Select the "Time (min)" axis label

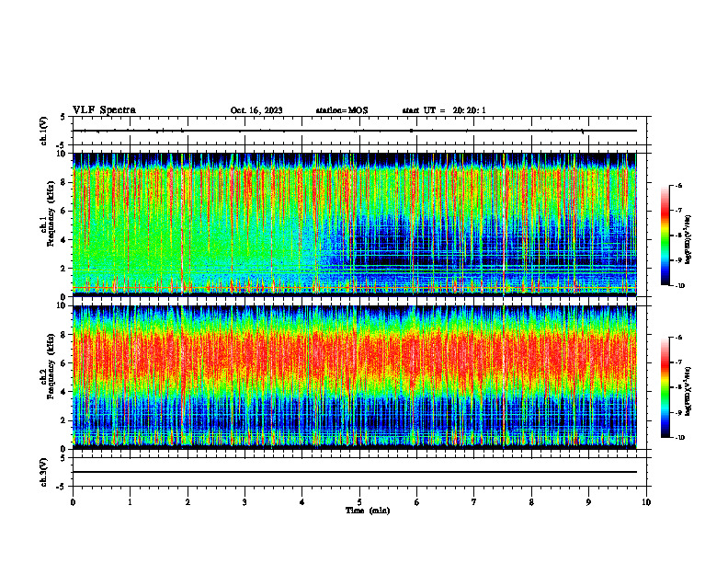click(368, 511)
